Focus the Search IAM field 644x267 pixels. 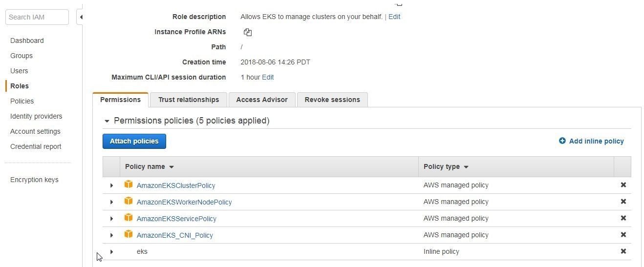[37, 17]
